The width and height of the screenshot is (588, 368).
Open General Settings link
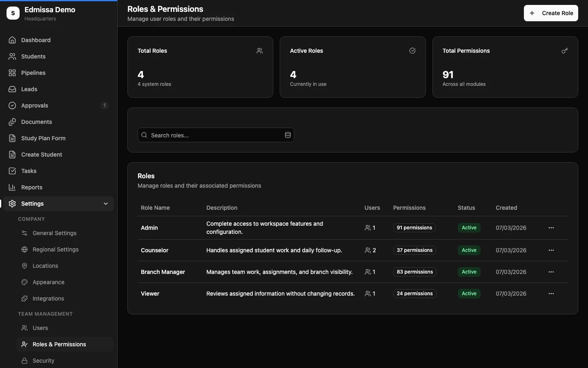pos(65,233)
